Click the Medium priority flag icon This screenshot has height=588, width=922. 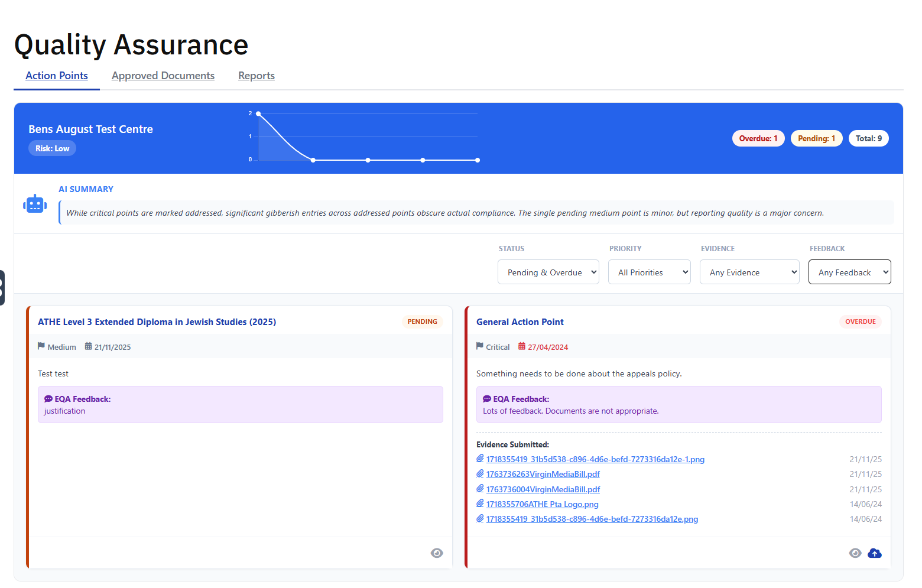[41, 346]
